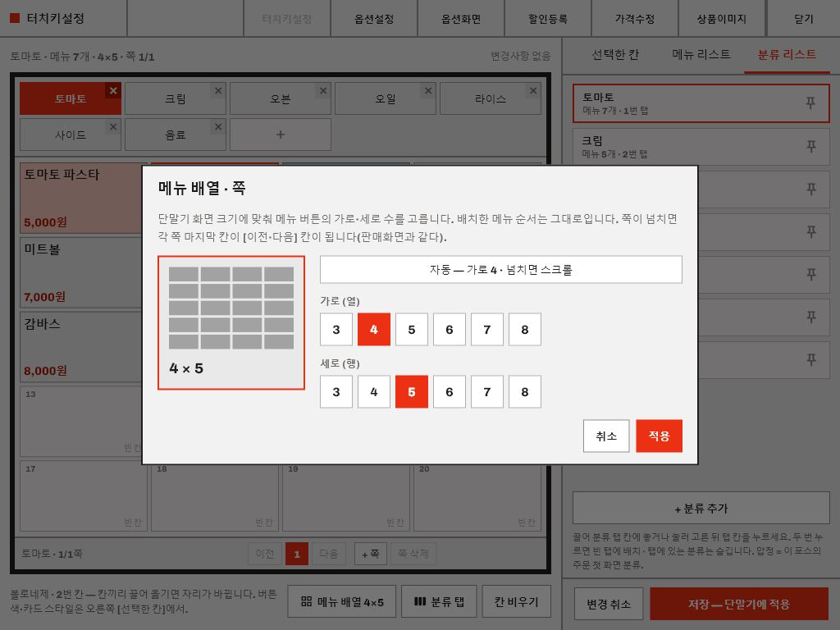Open the 옵션화면 top menu
Viewport: 840px width, 630px height.
coord(461,19)
